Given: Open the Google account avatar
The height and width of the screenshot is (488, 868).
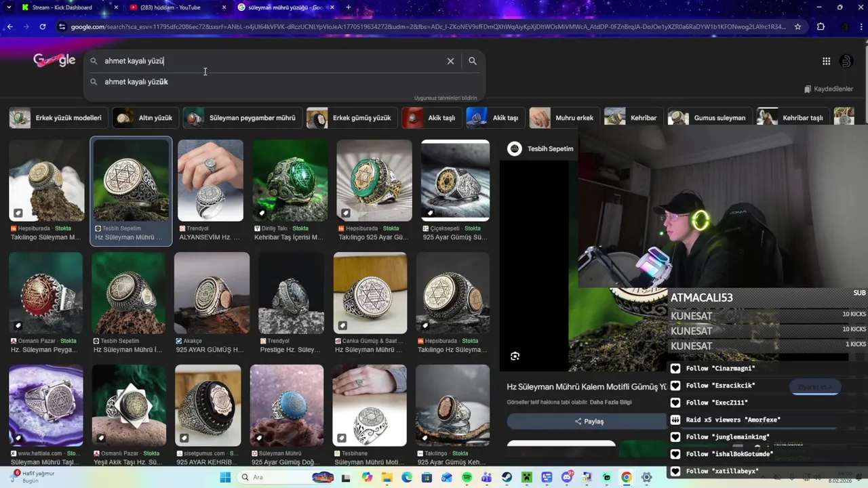Looking at the screenshot, I should coord(846,61).
